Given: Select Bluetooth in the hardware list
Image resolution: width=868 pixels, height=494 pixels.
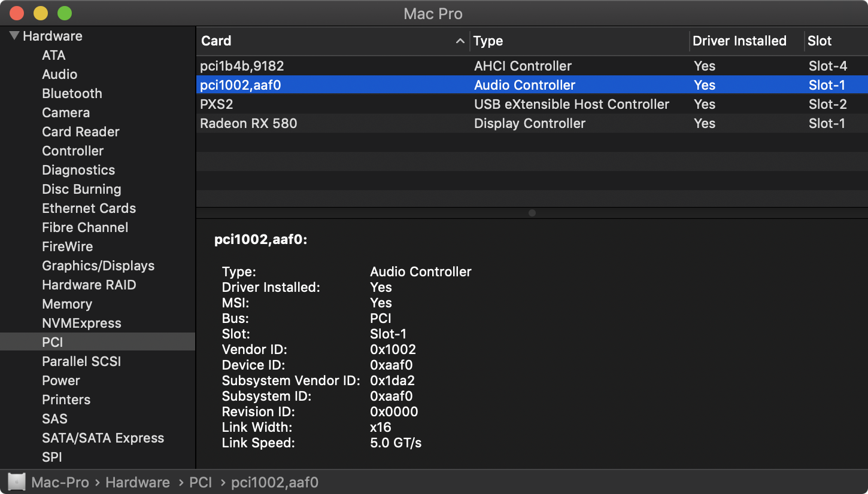Looking at the screenshot, I should 72,93.
